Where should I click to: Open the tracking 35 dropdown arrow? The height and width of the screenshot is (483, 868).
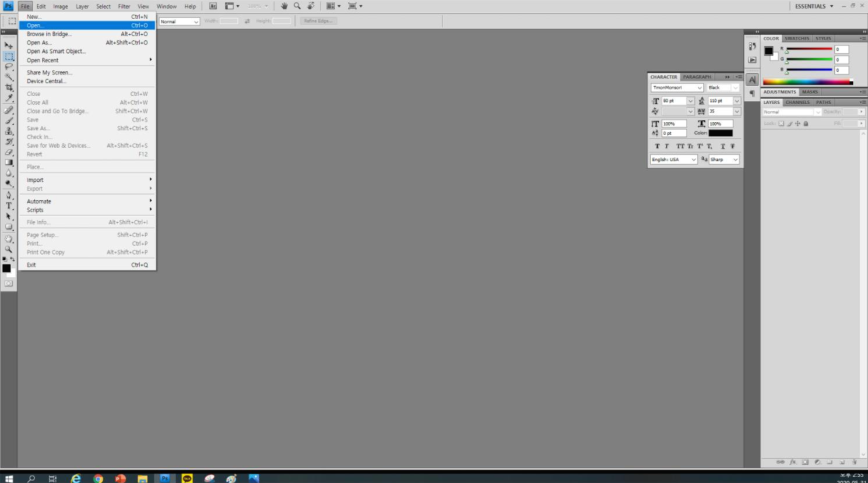pyautogui.click(x=737, y=111)
